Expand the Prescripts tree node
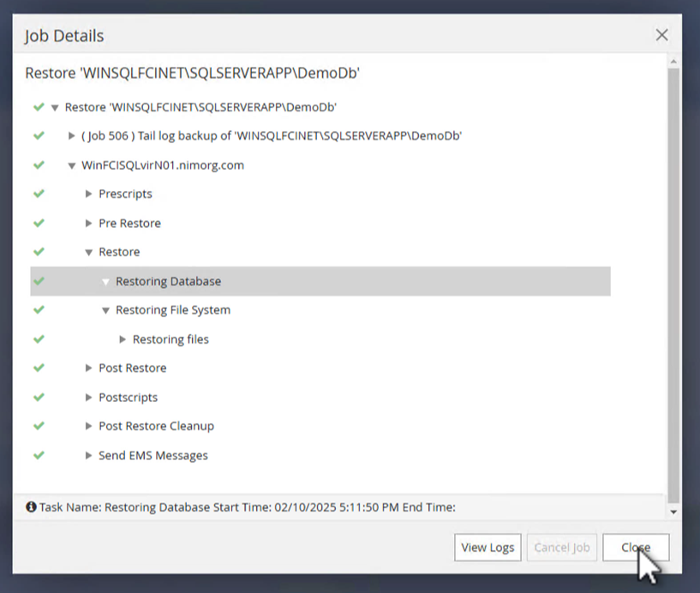Screen dimensions: 700x593 coord(89,194)
